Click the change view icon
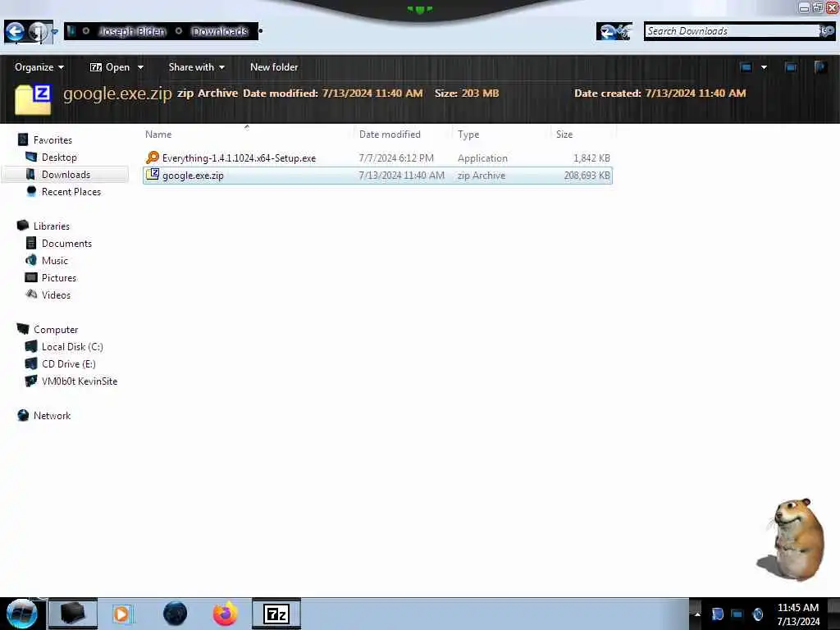840x630 pixels. 746,67
